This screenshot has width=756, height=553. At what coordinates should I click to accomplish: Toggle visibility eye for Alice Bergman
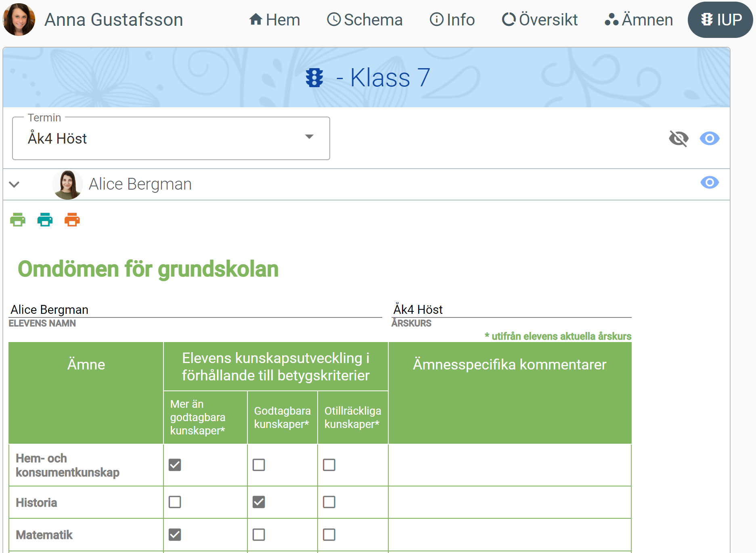click(710, 182)
